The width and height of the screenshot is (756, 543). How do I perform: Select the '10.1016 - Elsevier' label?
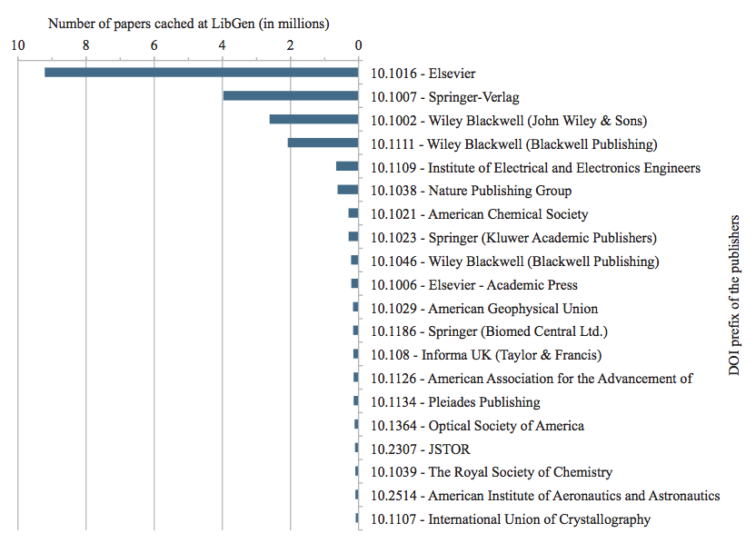click(423, 74)
